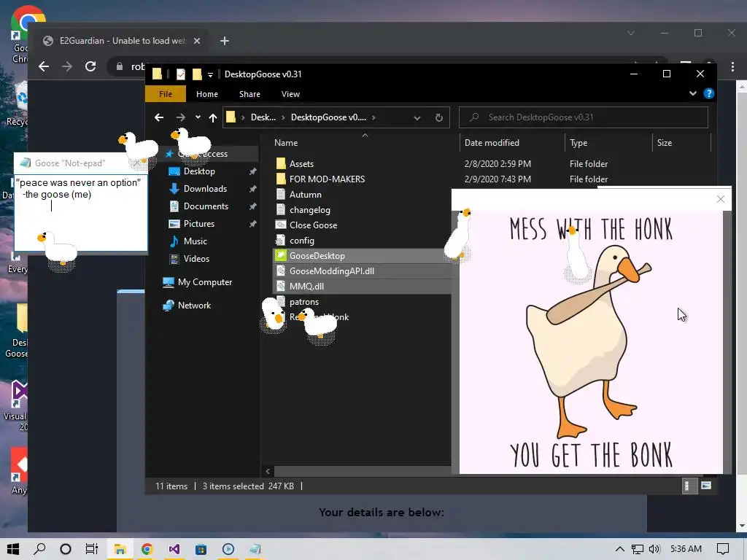This screenshot has width=747, height=560.
Task: Open Visual Studio from taskbar
Action: 174,549
